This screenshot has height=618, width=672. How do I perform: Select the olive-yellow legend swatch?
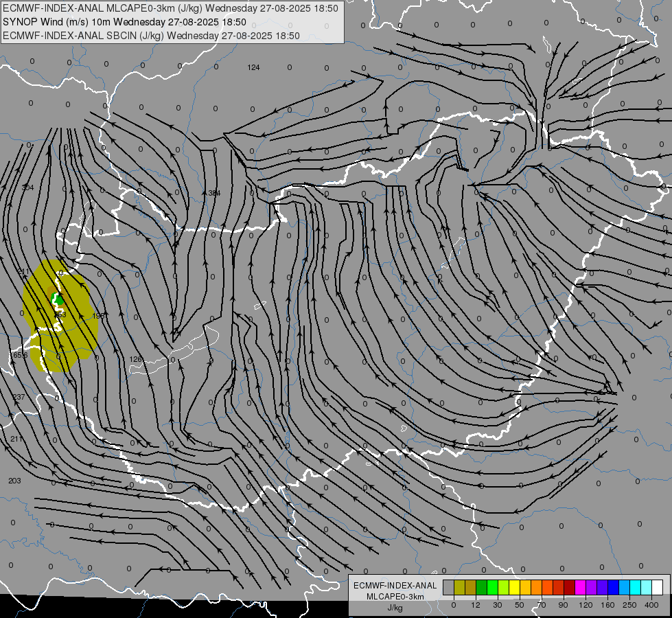[459, 587]
